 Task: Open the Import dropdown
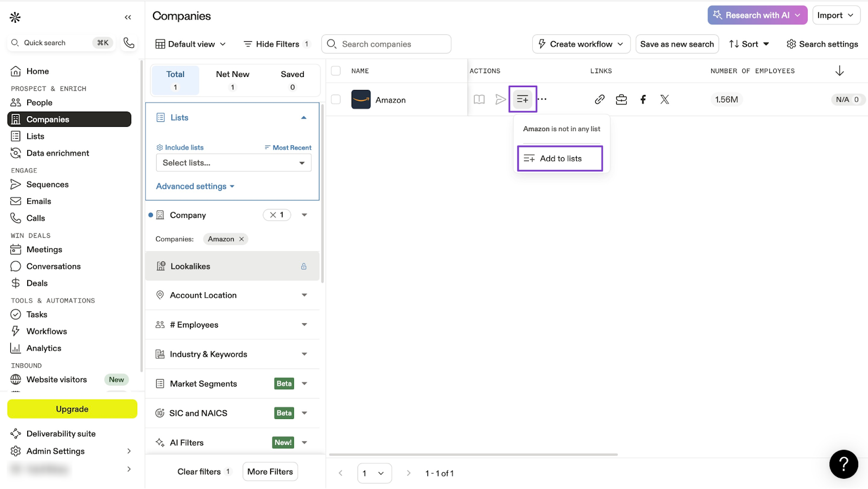pyautogui.click(x=836, y=16)
